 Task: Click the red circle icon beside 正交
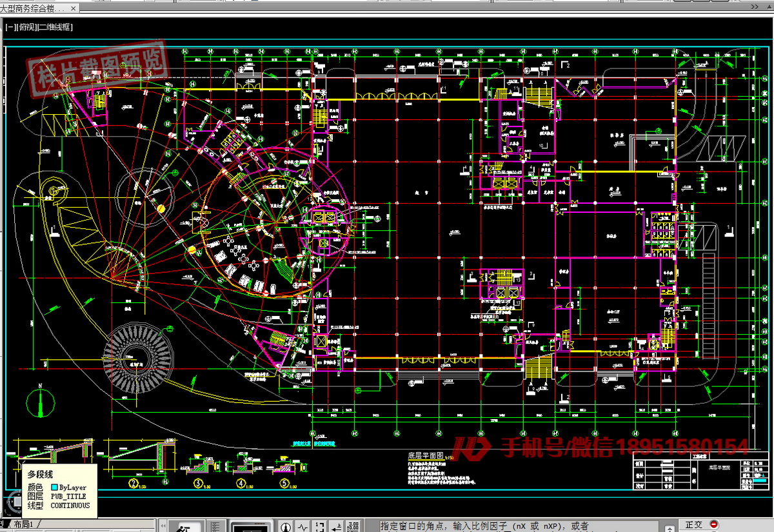click(713, 525)
